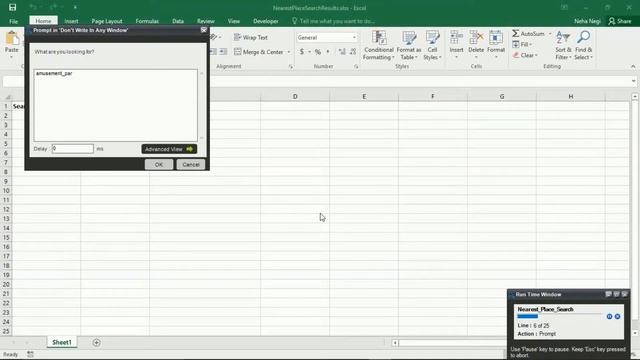Open Customize Quick Access Toolbar dropdown
The width and height of the screenshot is (640, 360).
click(x=75, y=7)
